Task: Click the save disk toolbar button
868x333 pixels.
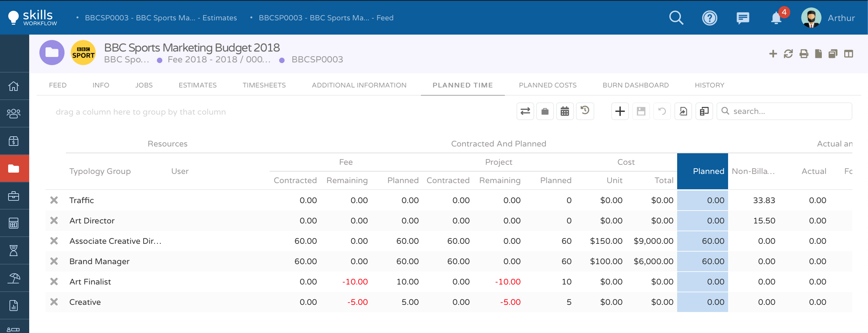Action: 641,111
